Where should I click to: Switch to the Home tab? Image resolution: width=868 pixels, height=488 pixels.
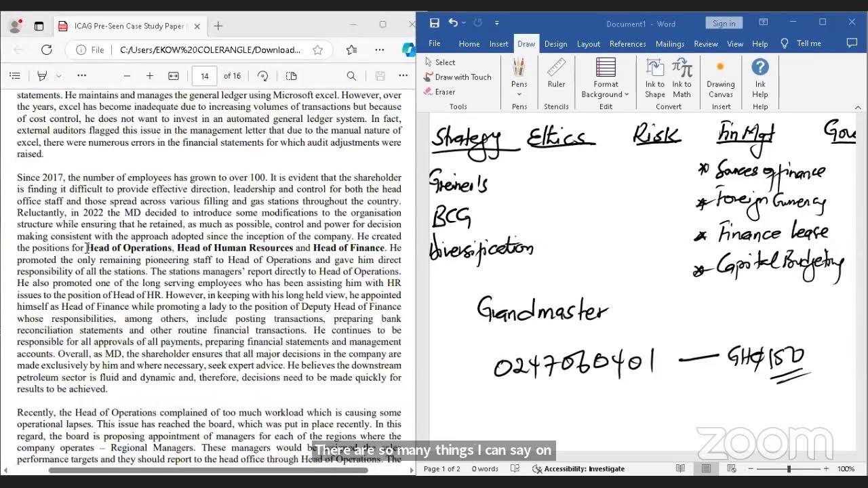point(469,43)
